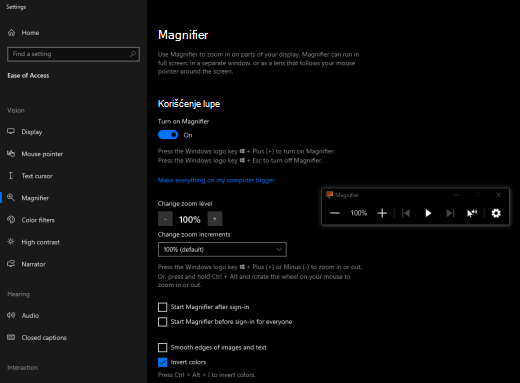Enable Start Magnifier after sign-in checkbox
Screen dimensions: 520x383
[162, 307]
